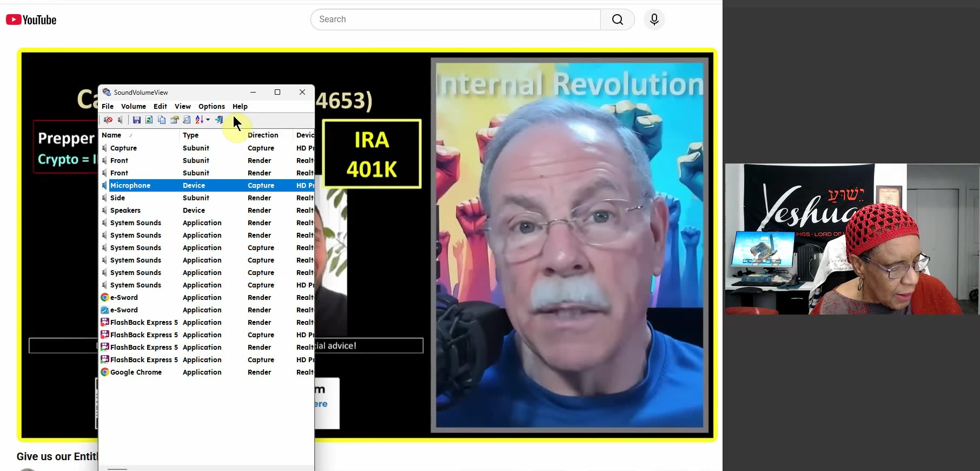Screen dimensions: 980x471
Task: Click the IRA 401K box in video
Action: [x=372, y=154]
